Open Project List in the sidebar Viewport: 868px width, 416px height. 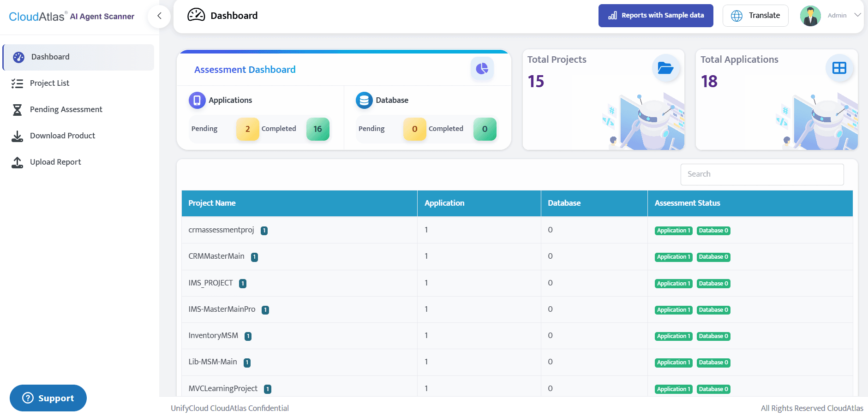(49, 83)
